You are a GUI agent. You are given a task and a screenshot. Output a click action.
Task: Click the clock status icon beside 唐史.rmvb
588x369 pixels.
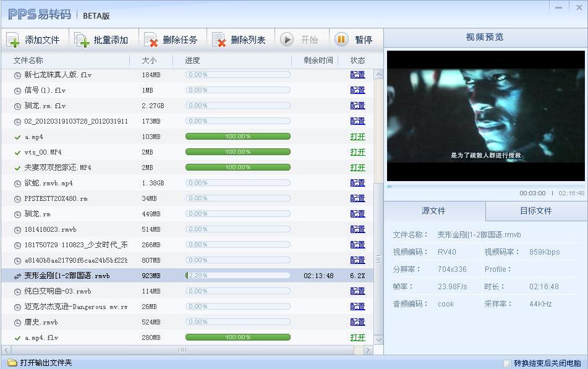(x=17, y=322)
